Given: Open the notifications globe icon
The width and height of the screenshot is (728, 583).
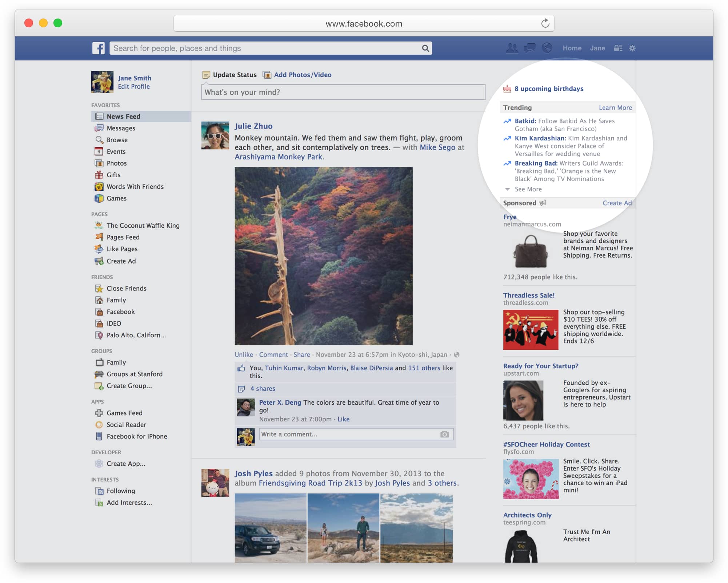Looking at the screenshot, I should pos(547,48).
